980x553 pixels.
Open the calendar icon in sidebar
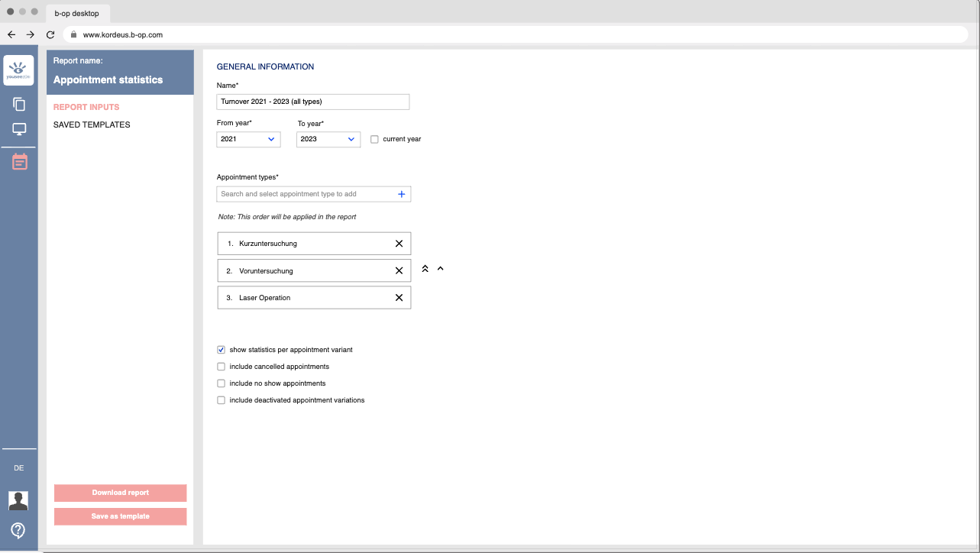(19, 162)
